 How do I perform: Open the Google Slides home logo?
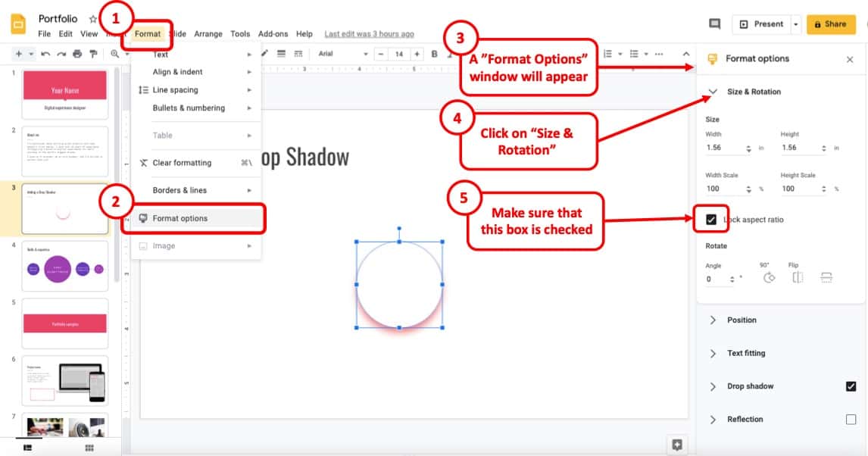18,25
